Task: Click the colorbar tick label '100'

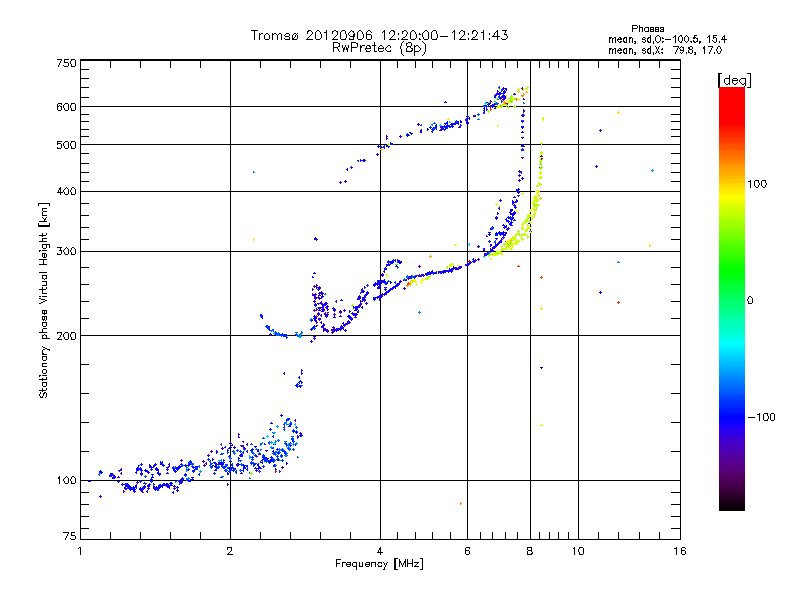Action: tap(757, 184)
